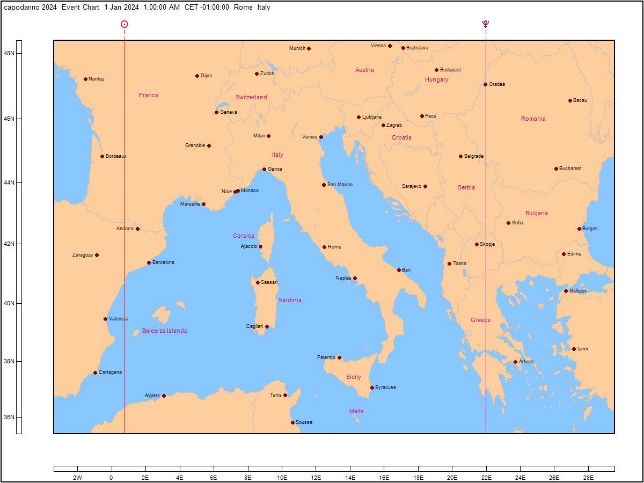The width and height of the screenshot is (644, 483).
Task: Select the Athens city dot
Action: coord(515,362)
